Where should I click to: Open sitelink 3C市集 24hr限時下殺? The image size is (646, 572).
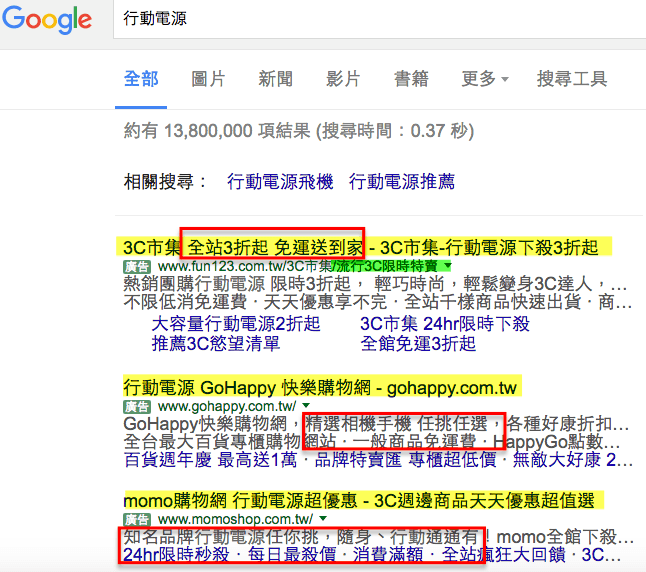tap(445, 324)
